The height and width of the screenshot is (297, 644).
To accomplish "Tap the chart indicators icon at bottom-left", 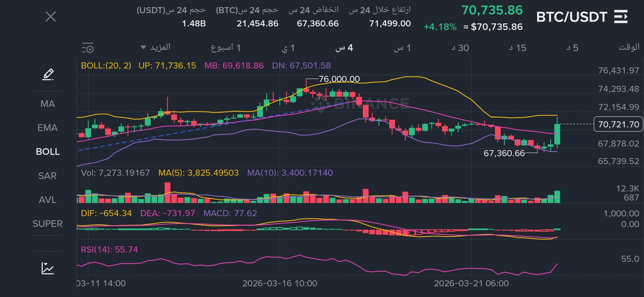I will click(x=48, y=268).
